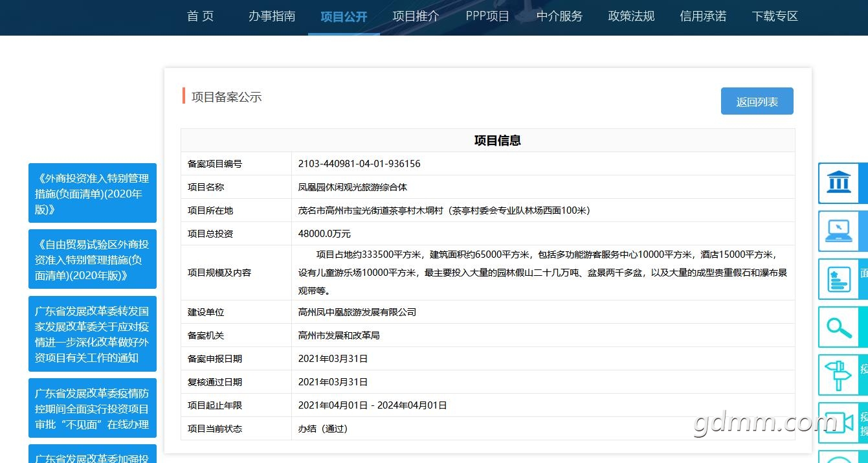
Task: Open 信用承诺 navigation item
Action: click(703, 17)
